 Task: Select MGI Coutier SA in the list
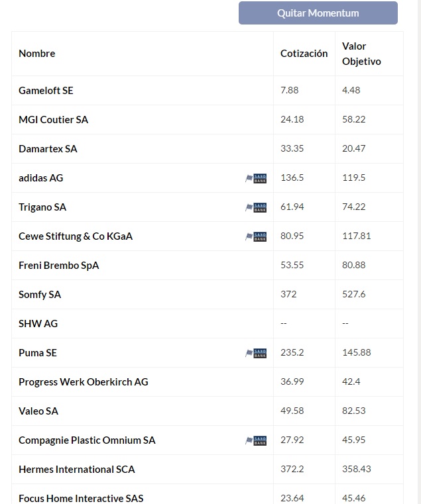(x=53, y=120)
